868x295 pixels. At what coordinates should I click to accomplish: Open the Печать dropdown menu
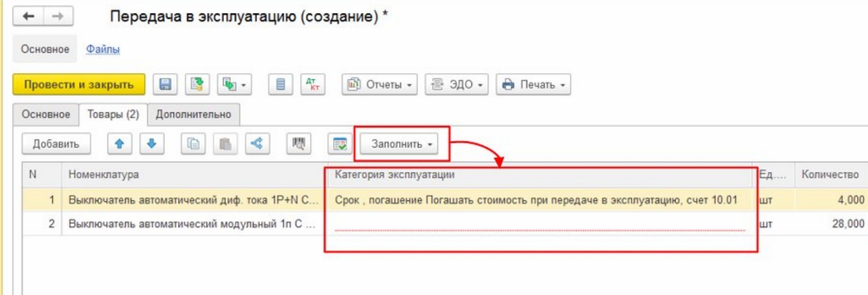coord(533,84)
